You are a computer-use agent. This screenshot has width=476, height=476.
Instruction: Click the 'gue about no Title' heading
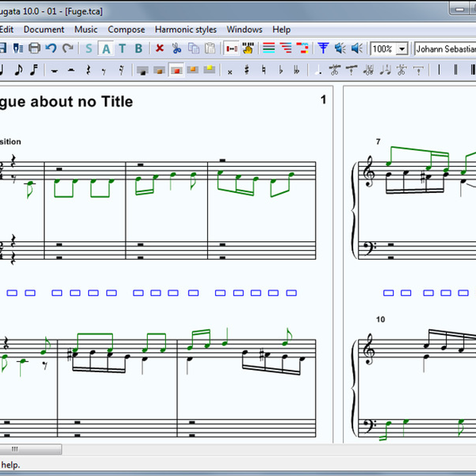pos(66,102)
